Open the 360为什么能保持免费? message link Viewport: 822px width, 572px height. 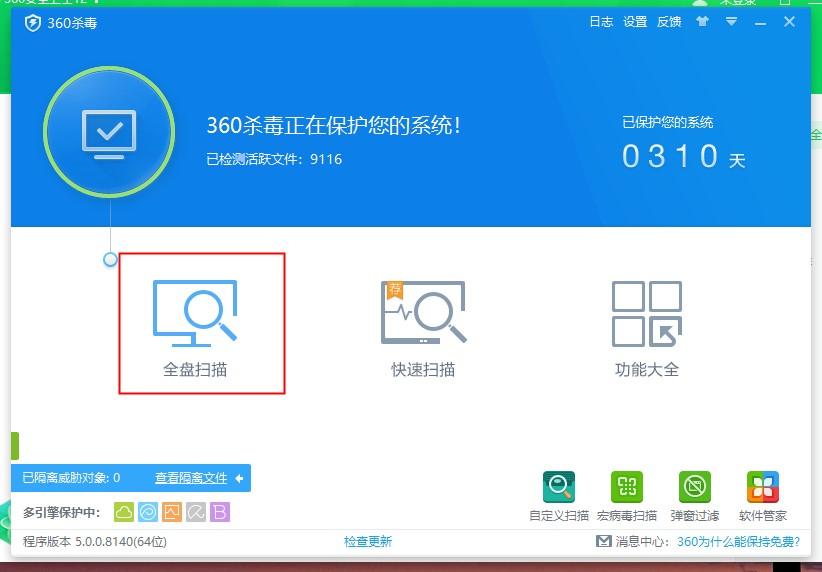[x=739, y=542]
